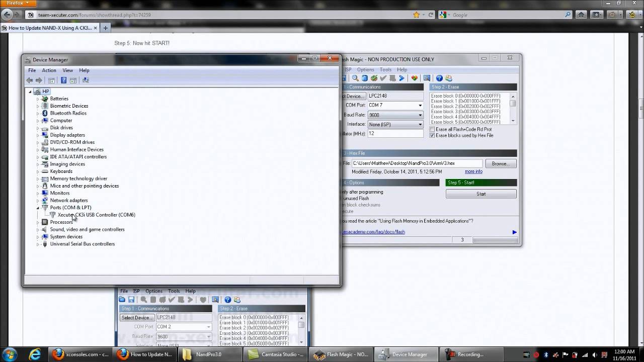Select the Processors tree item
The height and width of the screenshot is (362, 644).
click(x=61, y=222)
